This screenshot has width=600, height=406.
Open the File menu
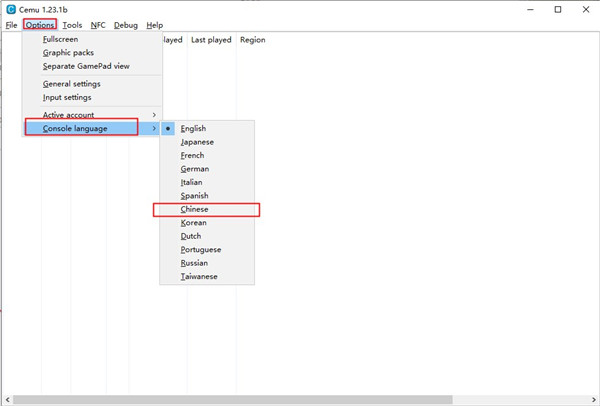tap(11, 25)
